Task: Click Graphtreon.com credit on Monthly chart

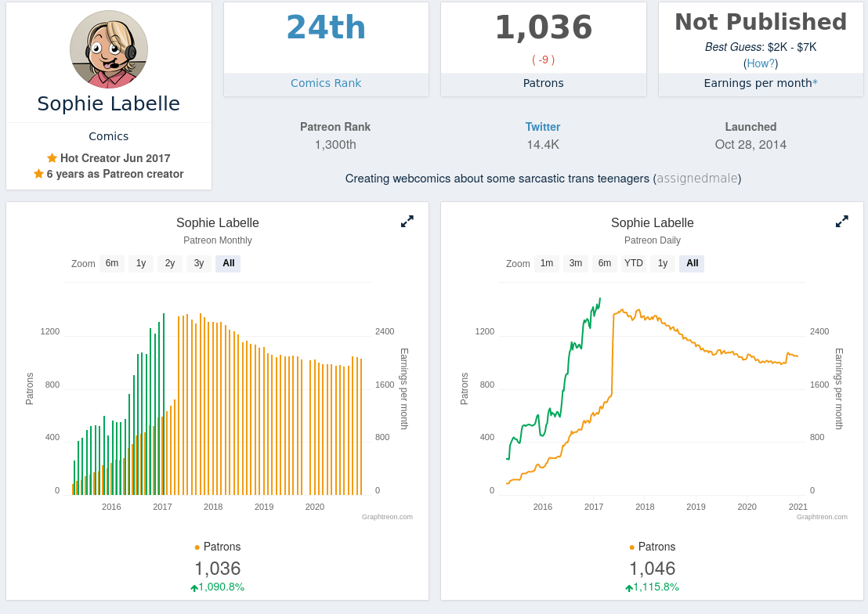Action: 387,517
